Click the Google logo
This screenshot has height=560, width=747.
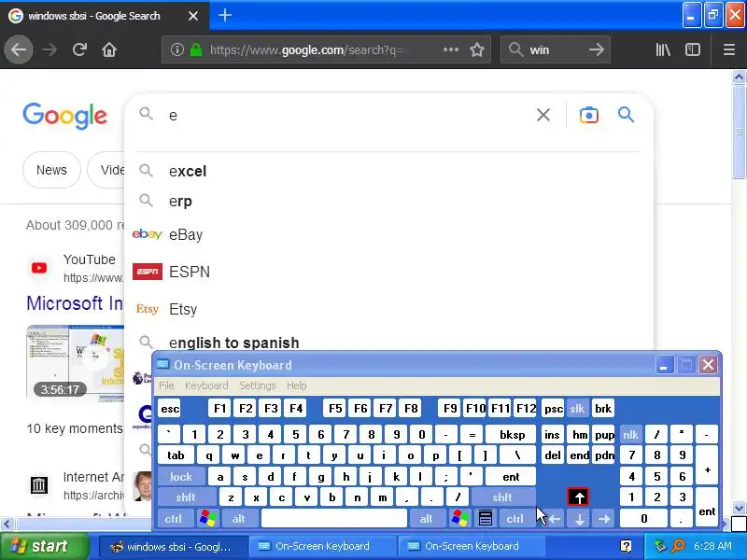pos(64,115)
